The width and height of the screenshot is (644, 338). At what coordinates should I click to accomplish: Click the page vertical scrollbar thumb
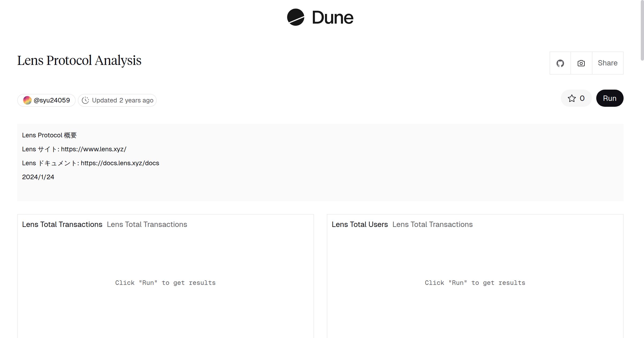pyautogui.click(x=642, y=30)
